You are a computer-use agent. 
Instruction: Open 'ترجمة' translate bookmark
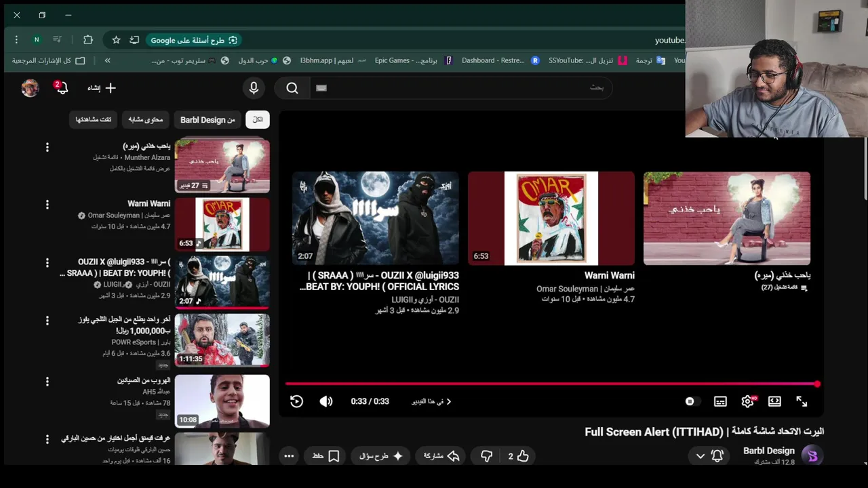[650, 60]
